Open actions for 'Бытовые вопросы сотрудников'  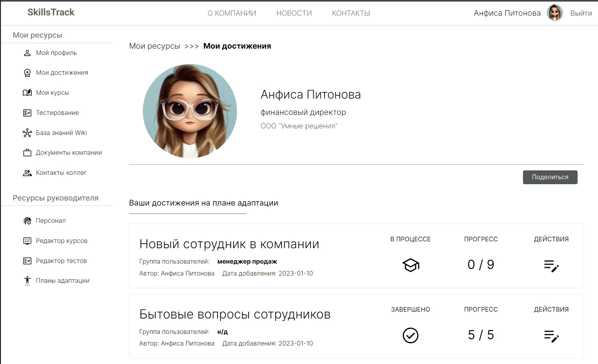[x=552, y=336]
